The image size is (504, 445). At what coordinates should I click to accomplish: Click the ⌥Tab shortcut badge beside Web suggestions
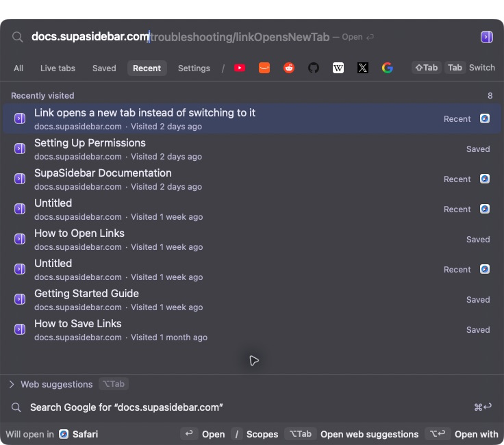[x=114, y=384]
